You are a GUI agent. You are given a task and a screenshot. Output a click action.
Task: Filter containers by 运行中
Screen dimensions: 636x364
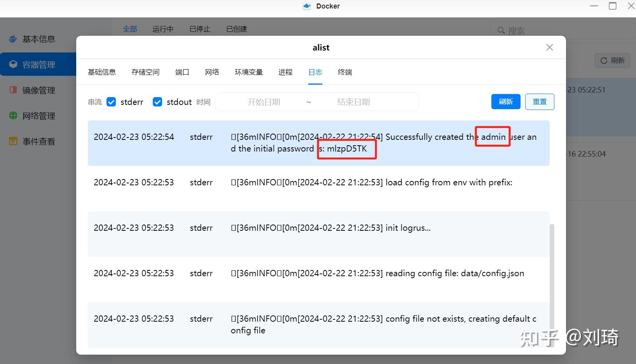click(x=163, y=29)
